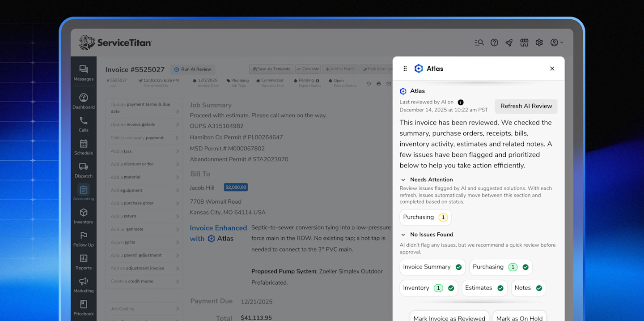The image size is (644, 321).
Task: Open Update invoice details
Action: tap(144, 124)
